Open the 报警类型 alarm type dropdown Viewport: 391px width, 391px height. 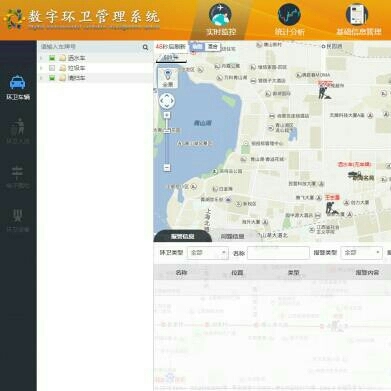point(361,253)
